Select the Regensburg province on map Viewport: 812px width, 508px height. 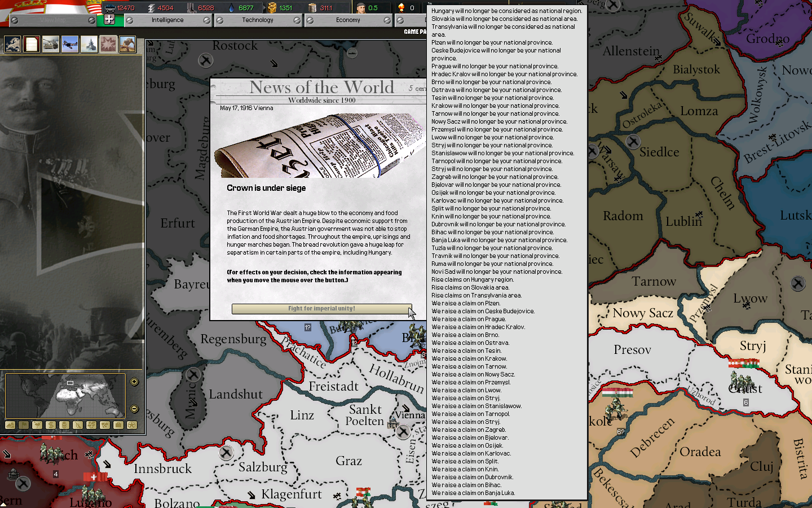(233, 339)
